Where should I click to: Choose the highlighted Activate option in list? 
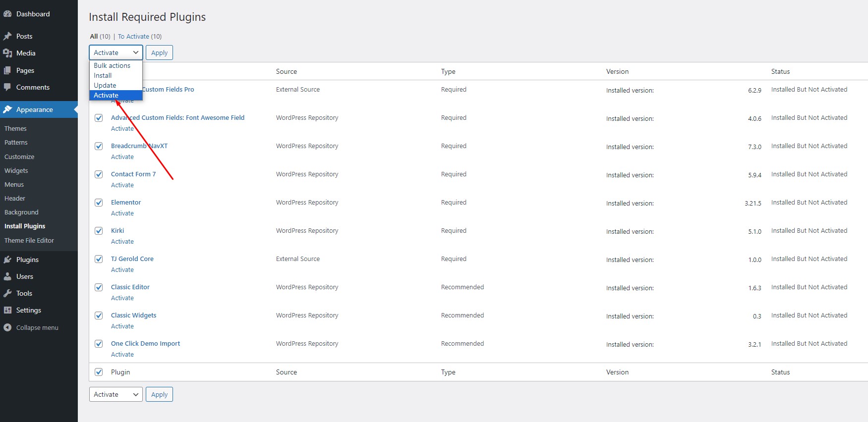point(116,95)
